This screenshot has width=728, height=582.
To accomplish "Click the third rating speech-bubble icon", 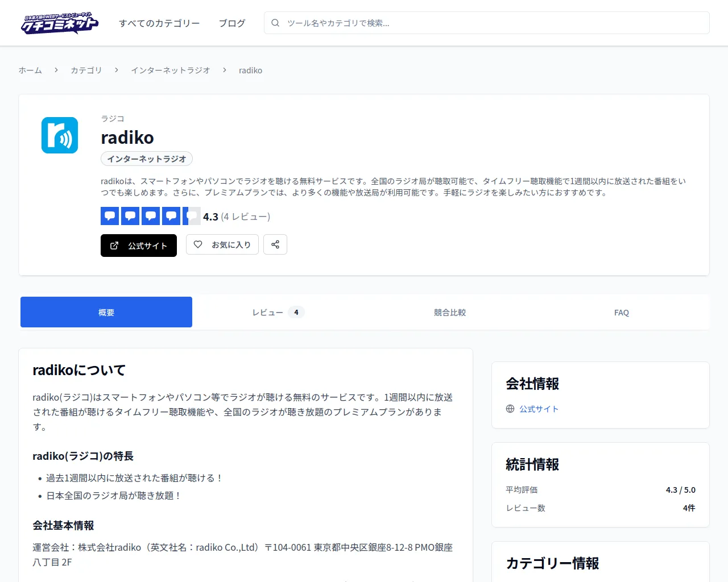I will (x=151, y=216).
